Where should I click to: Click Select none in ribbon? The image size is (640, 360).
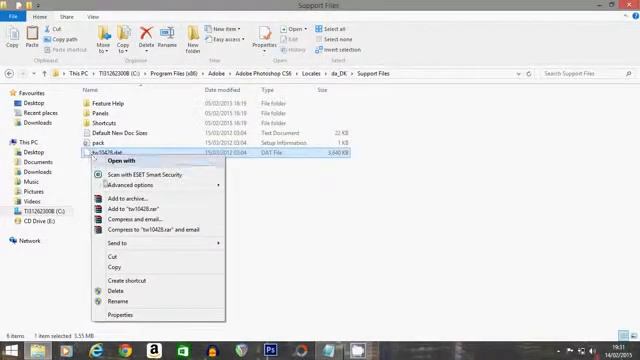pos(333,40)
